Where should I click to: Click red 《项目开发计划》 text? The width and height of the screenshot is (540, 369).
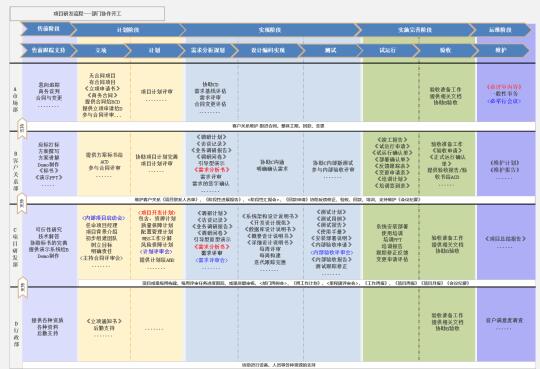coord(156,212)
